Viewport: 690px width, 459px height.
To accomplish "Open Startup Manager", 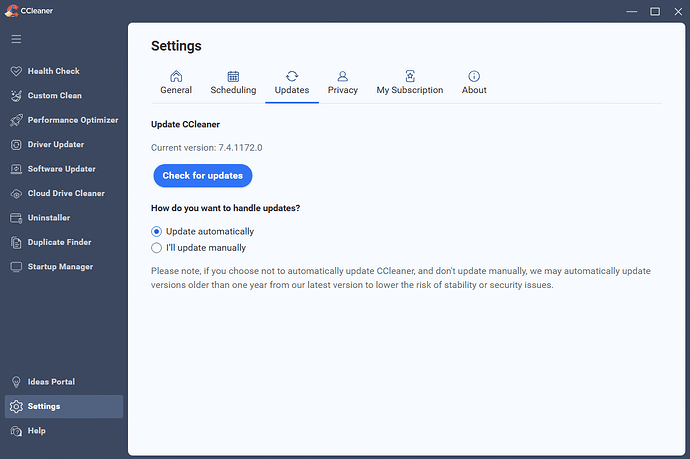I will point(60,267).
